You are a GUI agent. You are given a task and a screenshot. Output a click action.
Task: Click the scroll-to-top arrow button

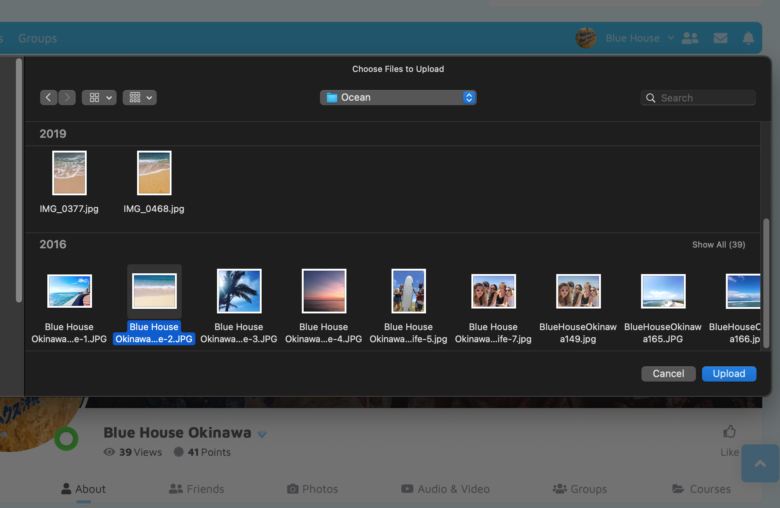click(x=759, y=465)
